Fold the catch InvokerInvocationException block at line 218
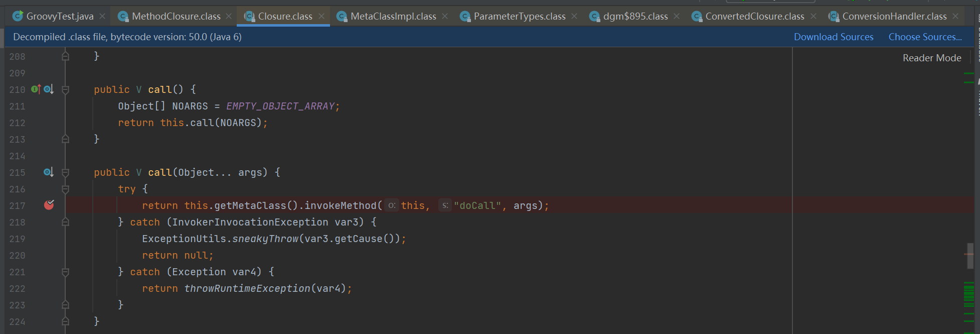980x334 pixels. (65, 222)
